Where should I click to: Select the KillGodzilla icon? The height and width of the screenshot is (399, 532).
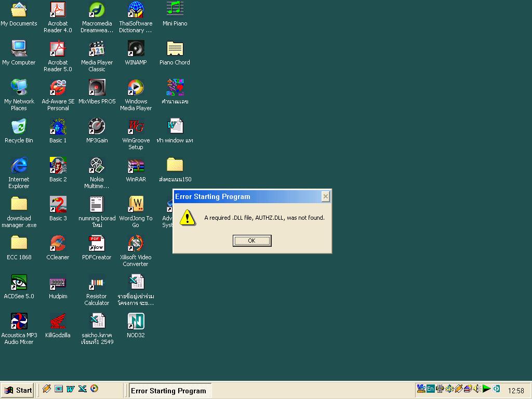pyautogui.click(x=58, y=326)
